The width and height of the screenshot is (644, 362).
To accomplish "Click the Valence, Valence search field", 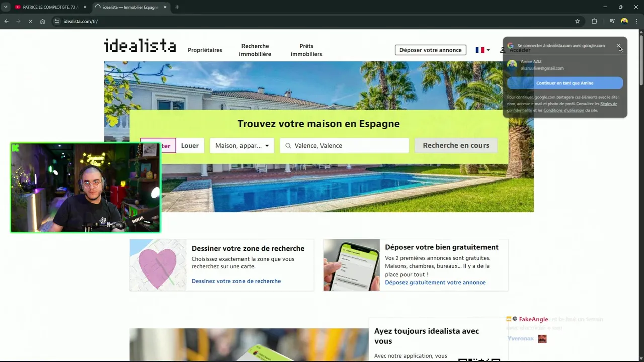I will pyautogui.click(x=344, y=146).
